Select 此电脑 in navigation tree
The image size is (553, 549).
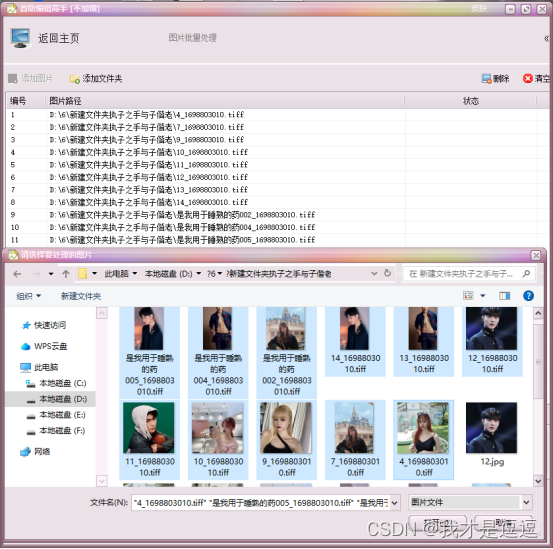tap(39, 367)
